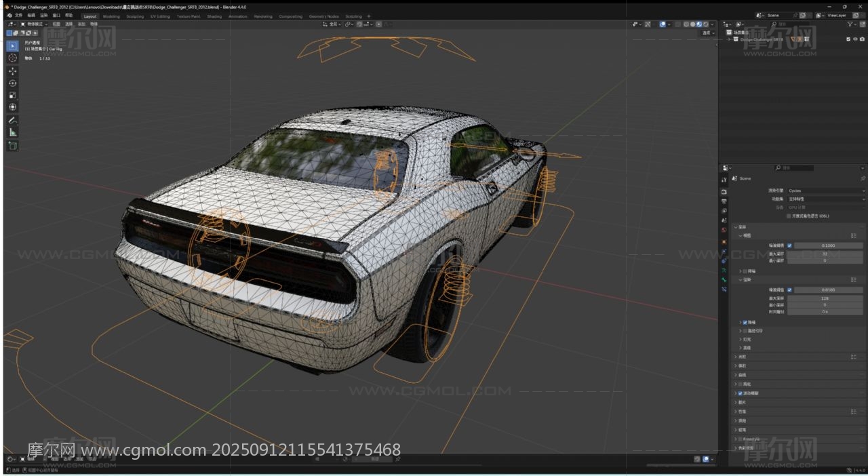The image size is (868, 476).
Task: Open the Layout workspace
Action: pos(90,16)
